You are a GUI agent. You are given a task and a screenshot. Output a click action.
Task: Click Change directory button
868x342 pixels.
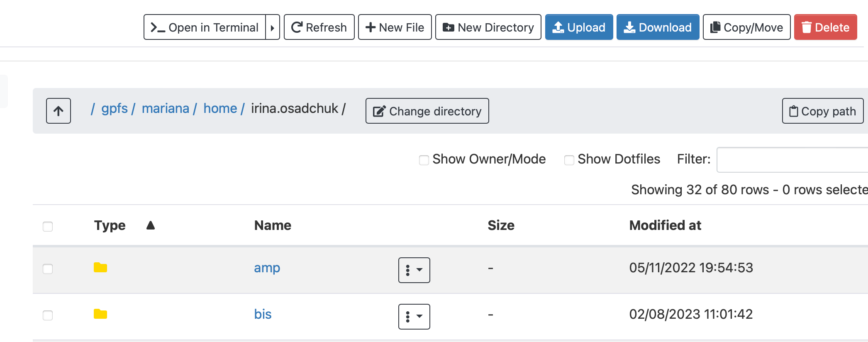tap(427, 111)
